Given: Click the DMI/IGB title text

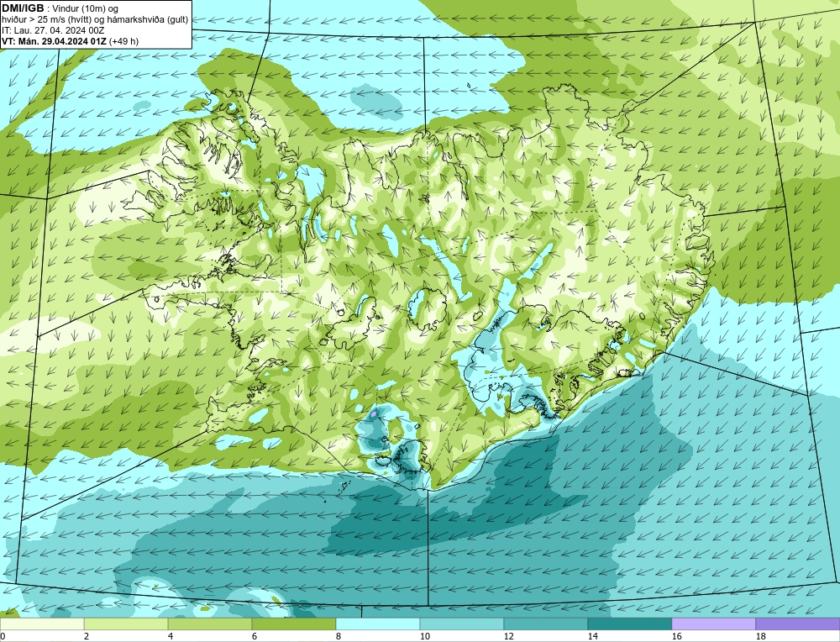Looking at the screenshot, I should tap(23, 8).
